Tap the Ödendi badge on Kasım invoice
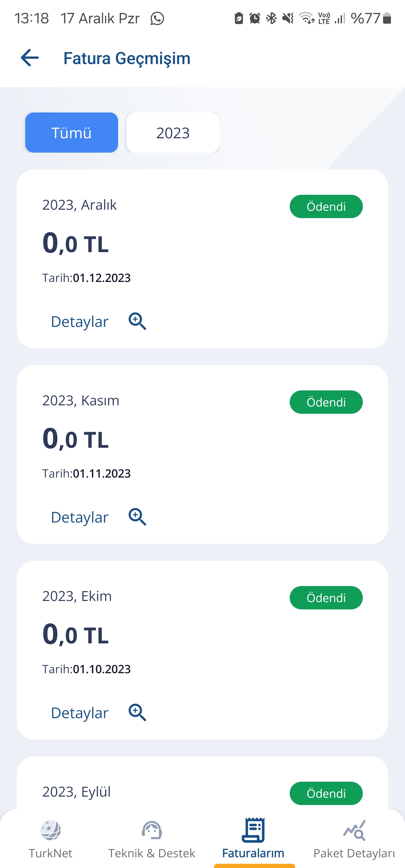This screenshot has width=405, height=868. 326,402
